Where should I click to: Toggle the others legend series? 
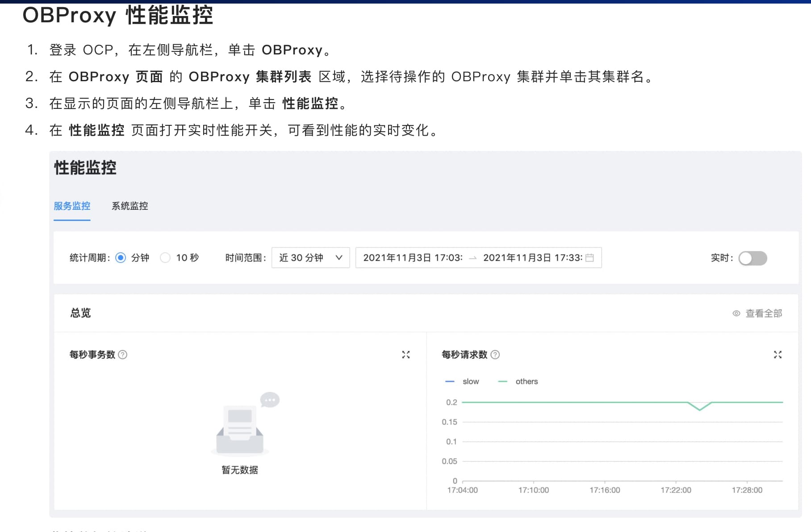tap(518, 381)
